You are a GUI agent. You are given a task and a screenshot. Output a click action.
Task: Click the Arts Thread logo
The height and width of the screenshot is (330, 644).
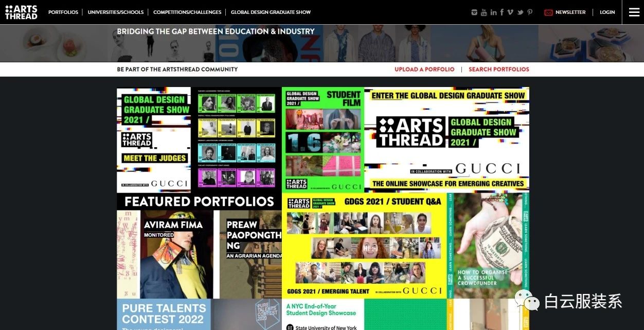[x=21, y=12]
